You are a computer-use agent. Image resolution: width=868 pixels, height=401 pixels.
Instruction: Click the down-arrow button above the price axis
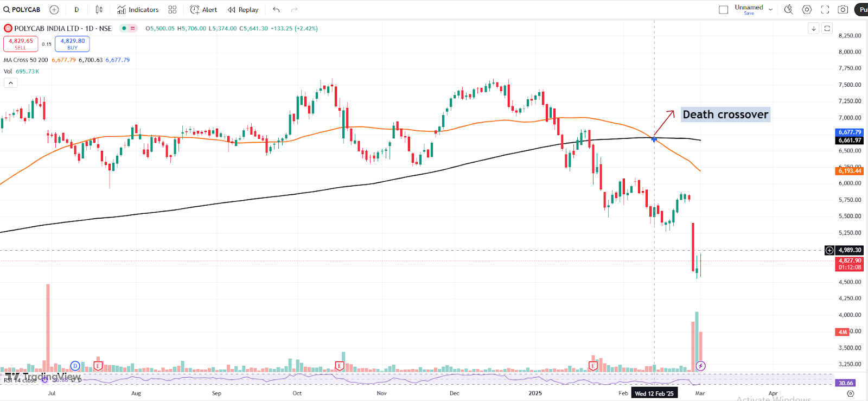[813, 28]
